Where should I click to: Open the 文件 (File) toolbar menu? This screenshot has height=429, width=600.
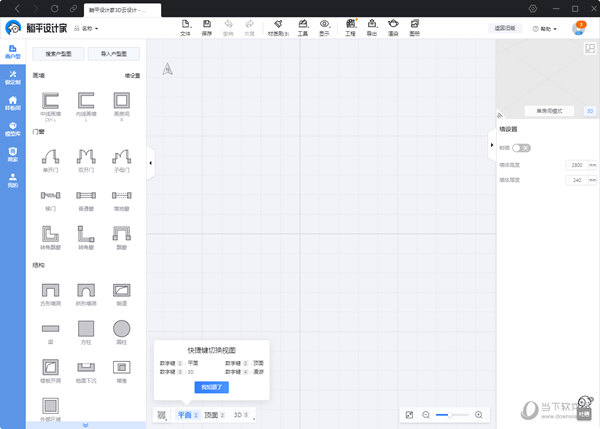(x=185, y=27)
